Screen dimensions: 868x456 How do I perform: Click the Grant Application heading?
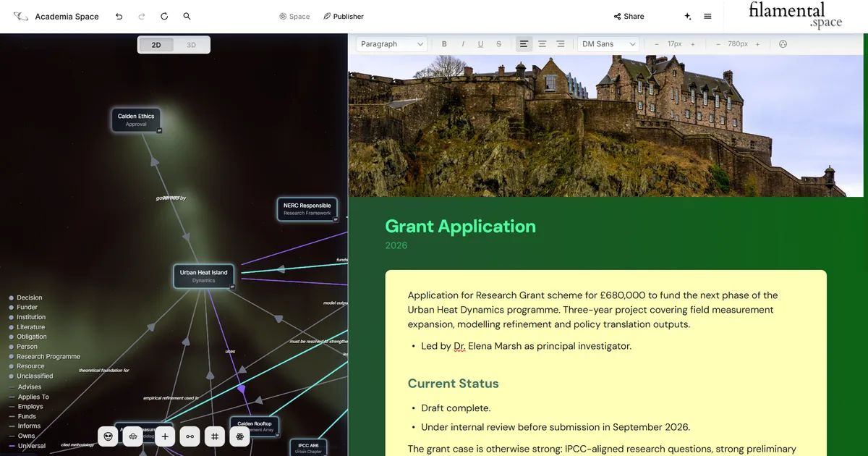pos(460,227)
